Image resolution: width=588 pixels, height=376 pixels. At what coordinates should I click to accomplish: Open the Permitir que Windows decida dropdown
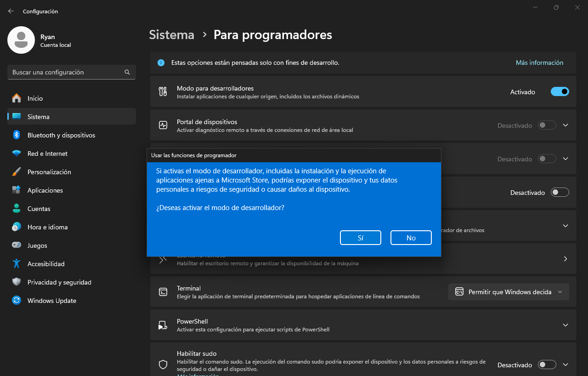(509, 292)
